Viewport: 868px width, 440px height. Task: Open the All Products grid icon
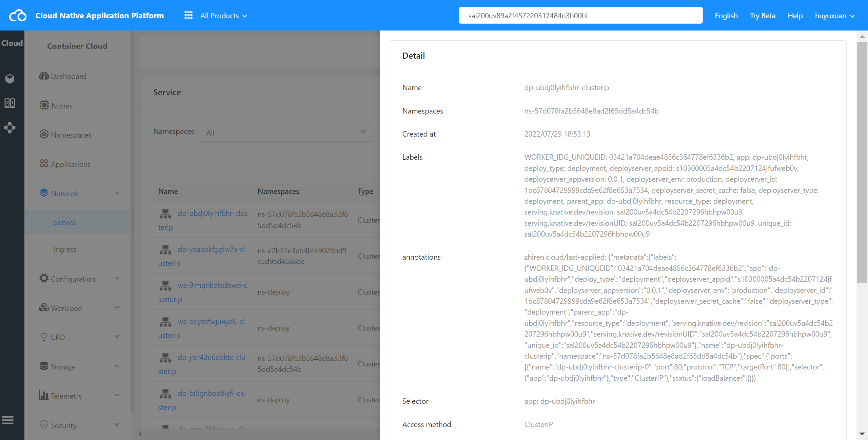189,15
